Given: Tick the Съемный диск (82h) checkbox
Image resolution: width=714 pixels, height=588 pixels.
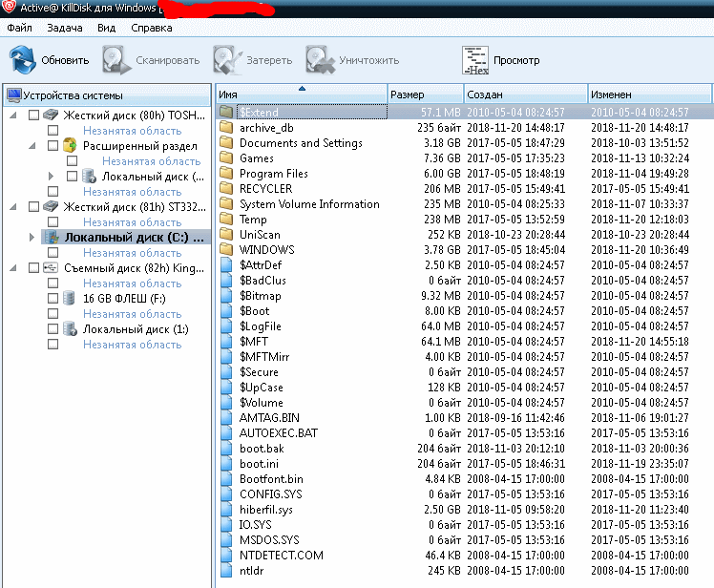Looking at the screenshot, I should [x=34, y=268].
